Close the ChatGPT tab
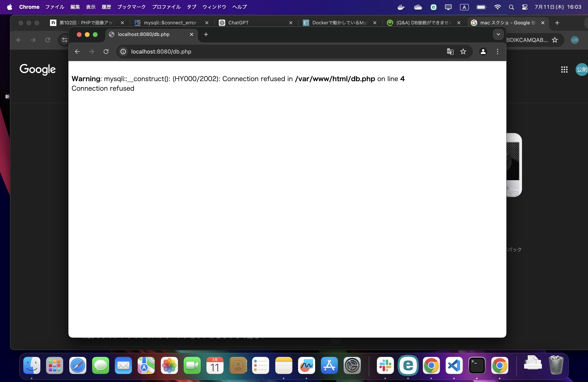The image size is (588, 382). (x=291, y=23)
